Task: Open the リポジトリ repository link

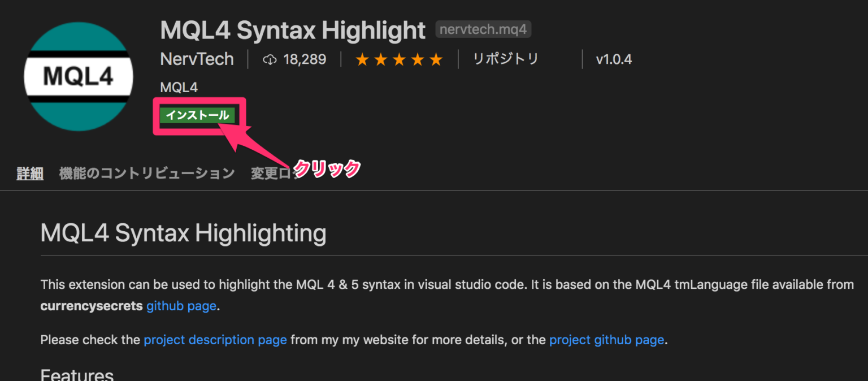Action: coord(506,59)
